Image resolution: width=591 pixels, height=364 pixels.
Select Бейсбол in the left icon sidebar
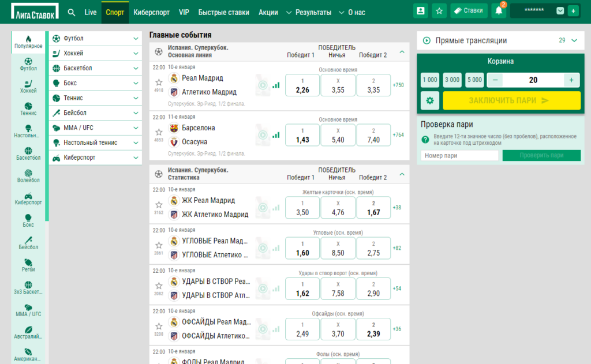28,243
